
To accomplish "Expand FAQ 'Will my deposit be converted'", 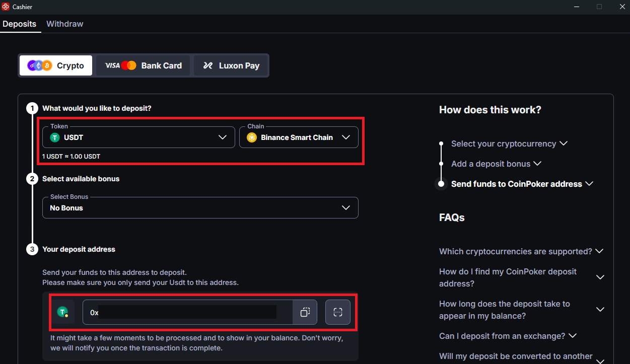I will pos(521,356).
